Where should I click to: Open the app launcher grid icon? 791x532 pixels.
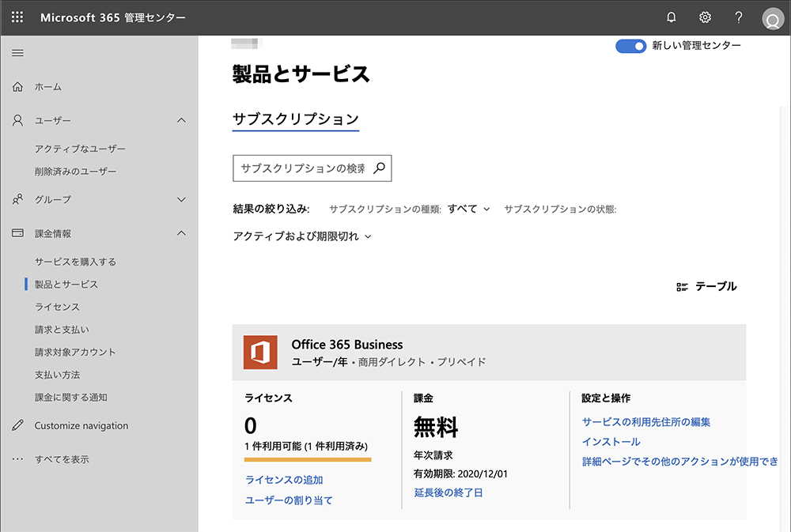(x=17, y=17)
